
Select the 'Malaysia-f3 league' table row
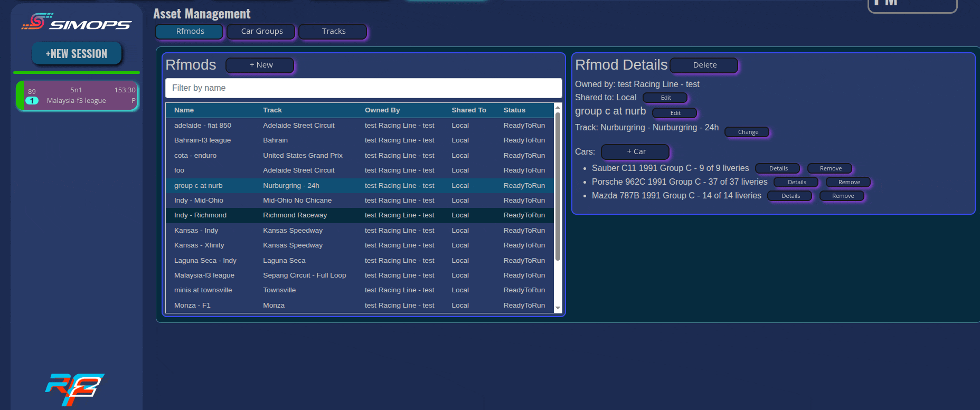[360, 275]
